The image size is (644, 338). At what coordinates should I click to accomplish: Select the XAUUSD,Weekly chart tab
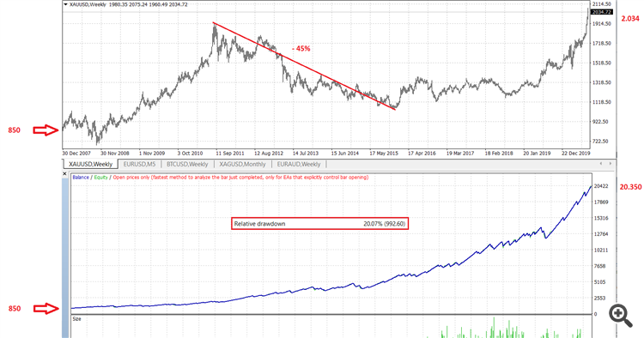pyautogui.click(x=90, y=164)
